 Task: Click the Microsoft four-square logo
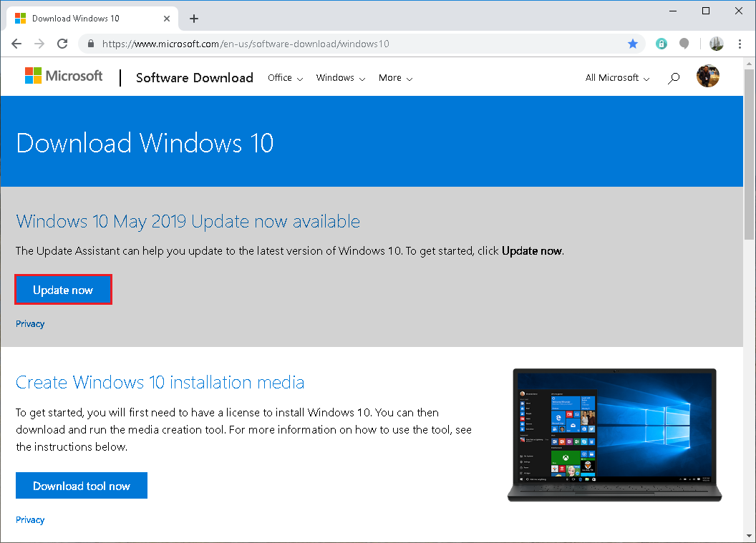(x=34, y=75)
